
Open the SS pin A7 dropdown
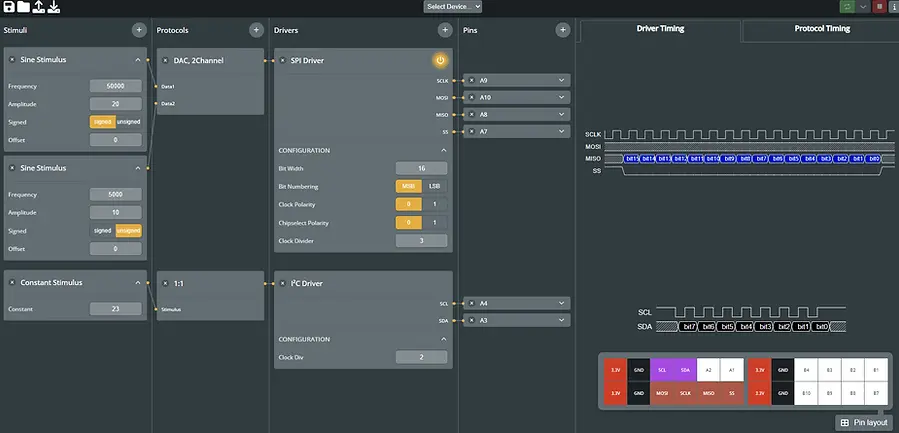point(561,131)
